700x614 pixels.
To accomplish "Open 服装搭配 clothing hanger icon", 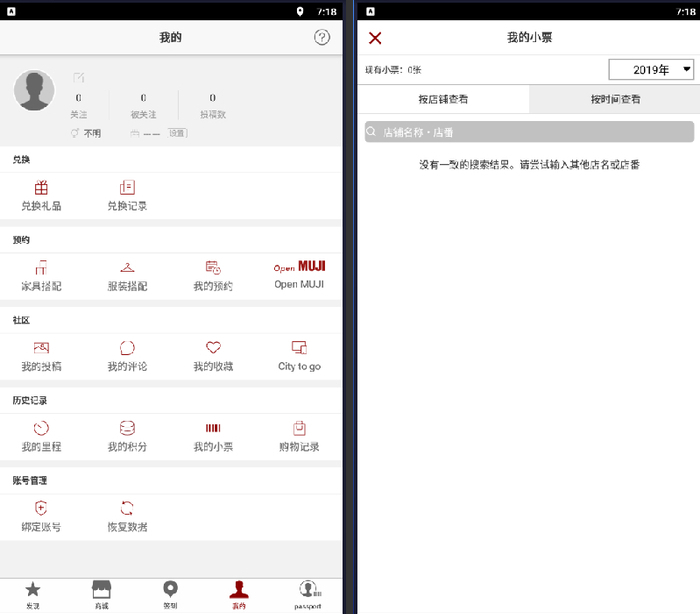I will tap(127, 267).
